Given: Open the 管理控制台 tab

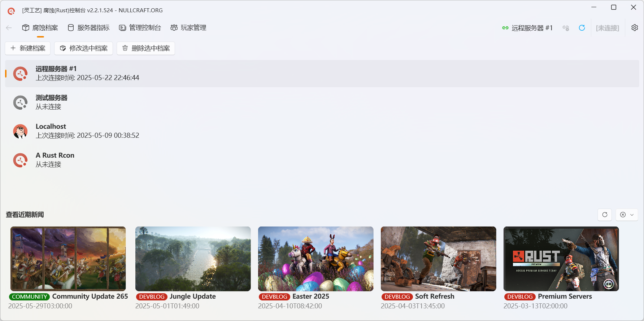Looking at the screenshot, I should [140, 28].
